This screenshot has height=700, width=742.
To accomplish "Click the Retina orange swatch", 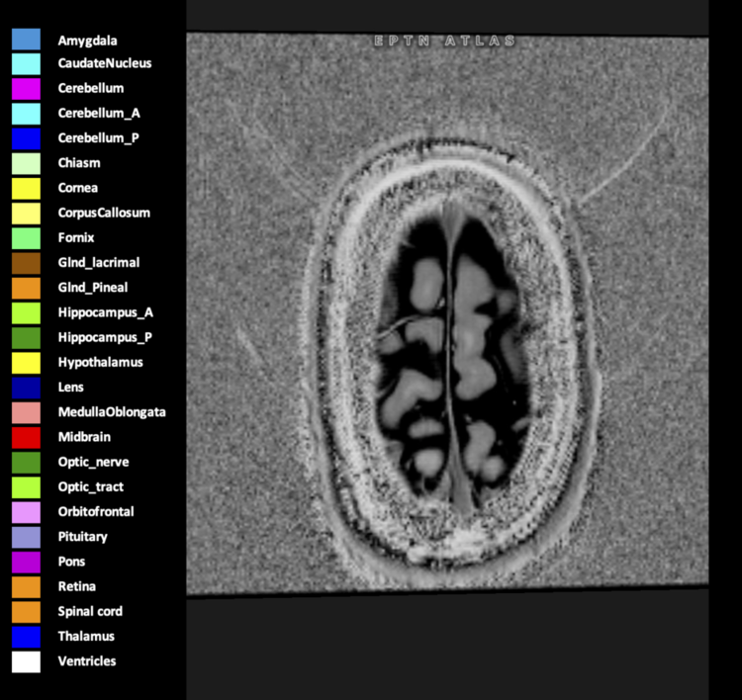I will [26, 587].
